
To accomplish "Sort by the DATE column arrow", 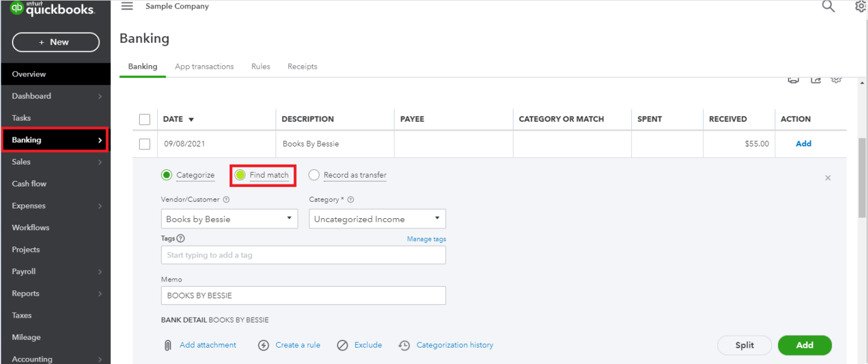I will click(x=191, y=119).
